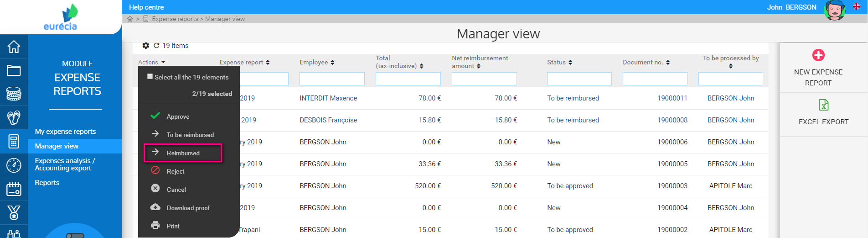This screenshot has height=238, width=868.
Task: Focus the Total filter field
Action: coord(408,79)
